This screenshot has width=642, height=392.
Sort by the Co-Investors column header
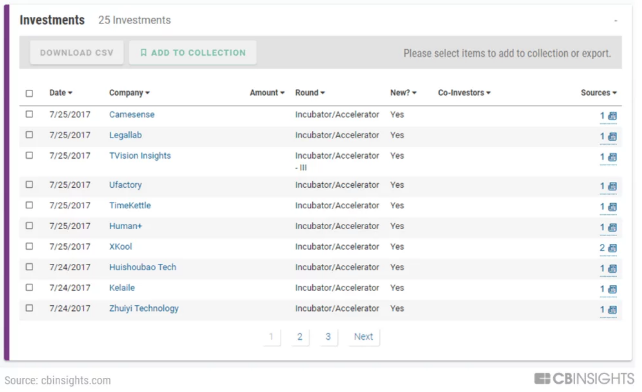click(464, 93)
